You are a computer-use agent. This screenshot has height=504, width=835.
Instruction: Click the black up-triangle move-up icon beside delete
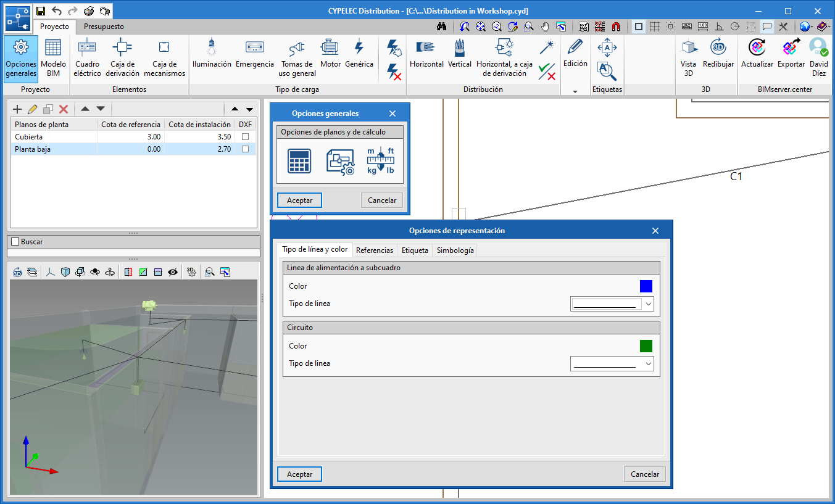pos(85,109)
